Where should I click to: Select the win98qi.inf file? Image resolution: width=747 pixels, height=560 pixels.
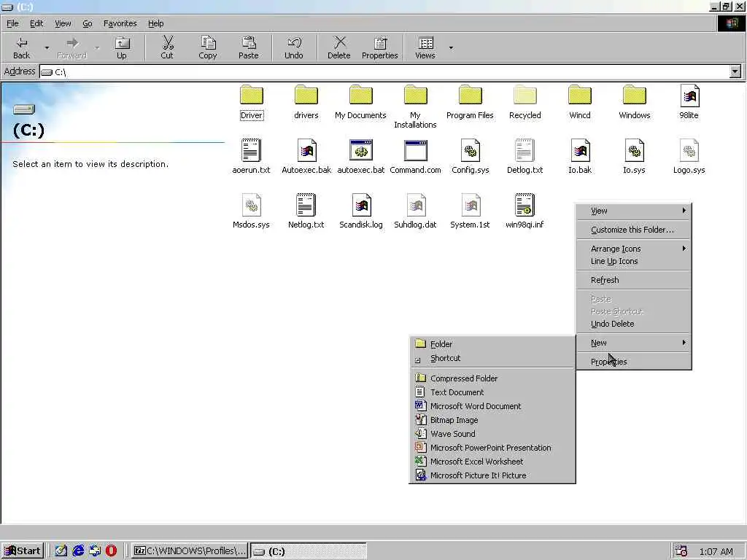pyautogui.click(x=525, y=211)
